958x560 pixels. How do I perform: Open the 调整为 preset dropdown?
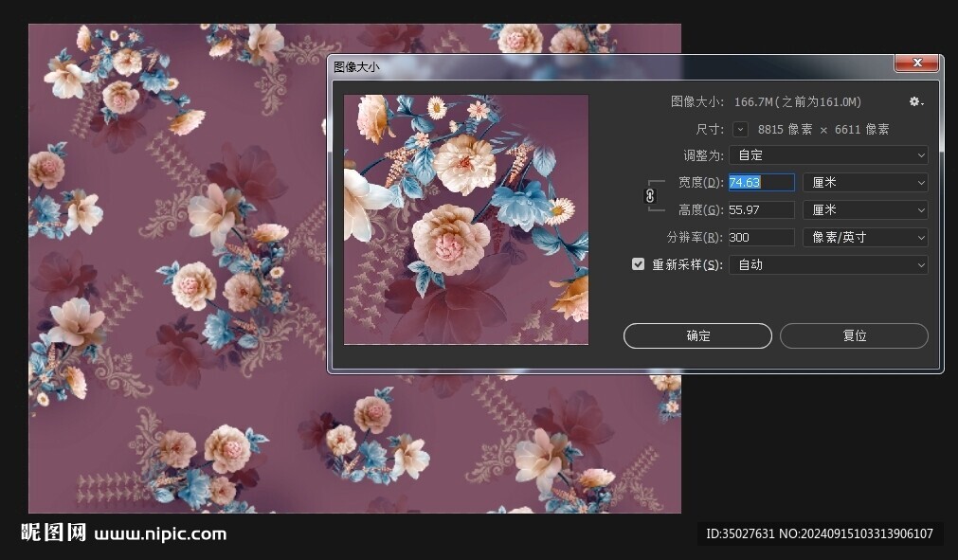point(827,155)
